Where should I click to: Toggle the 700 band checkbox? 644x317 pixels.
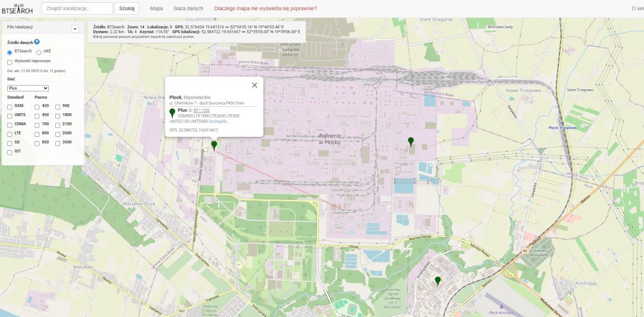click(37, 125)
